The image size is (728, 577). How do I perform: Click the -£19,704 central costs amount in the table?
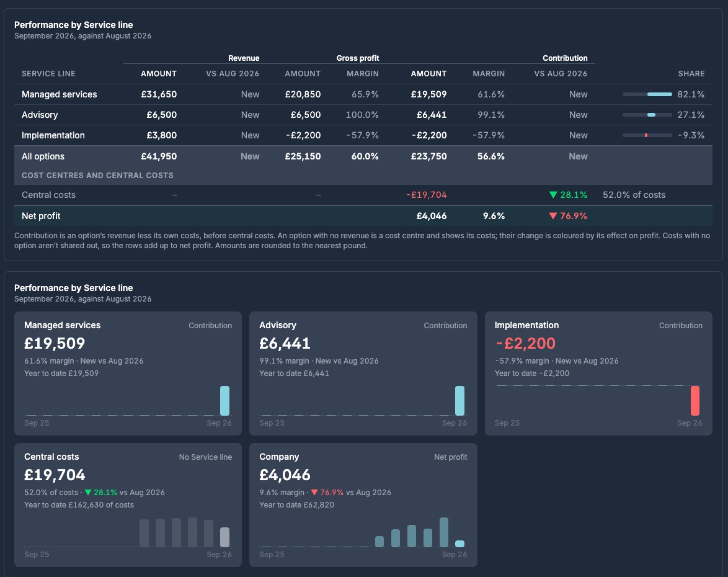click(x=426, y=195)
